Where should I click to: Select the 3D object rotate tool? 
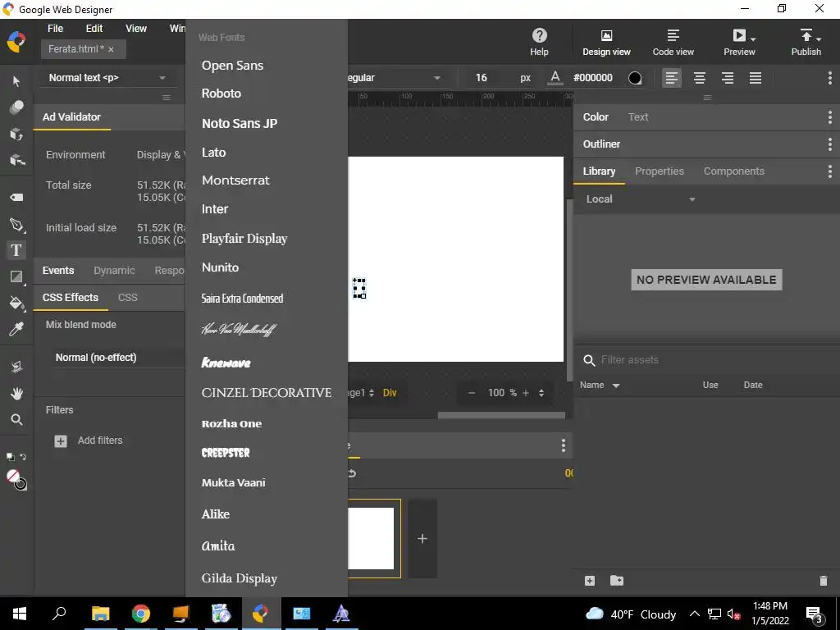pos(16,134)
